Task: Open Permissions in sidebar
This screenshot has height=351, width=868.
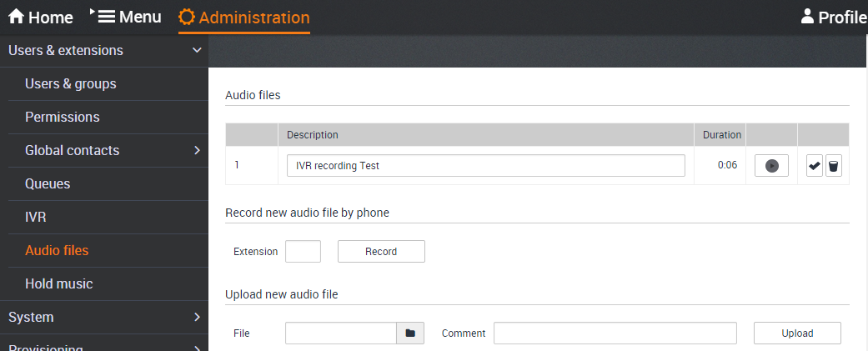Action: tap(63, 117)
